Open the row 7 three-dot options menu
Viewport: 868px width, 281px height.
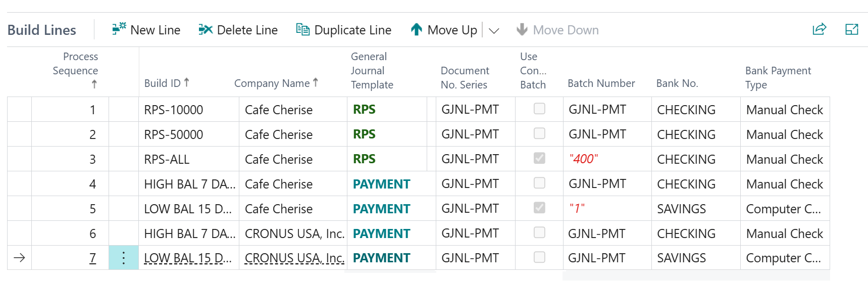(124, 258)
